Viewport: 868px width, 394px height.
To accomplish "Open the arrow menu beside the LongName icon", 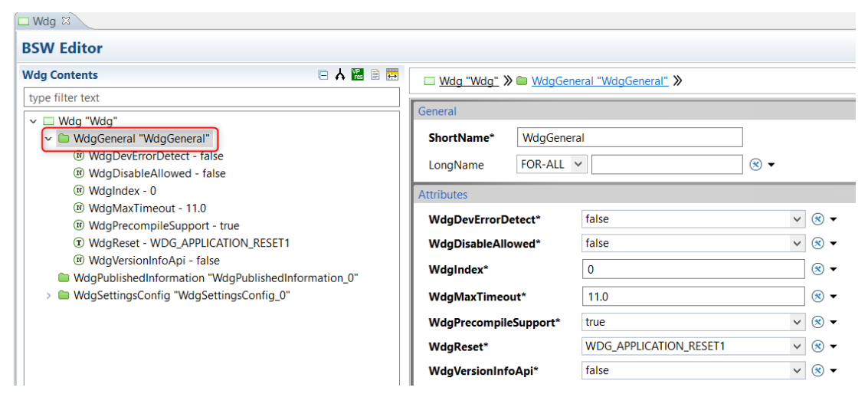I will pyautogui.click(x=771, y=165).
